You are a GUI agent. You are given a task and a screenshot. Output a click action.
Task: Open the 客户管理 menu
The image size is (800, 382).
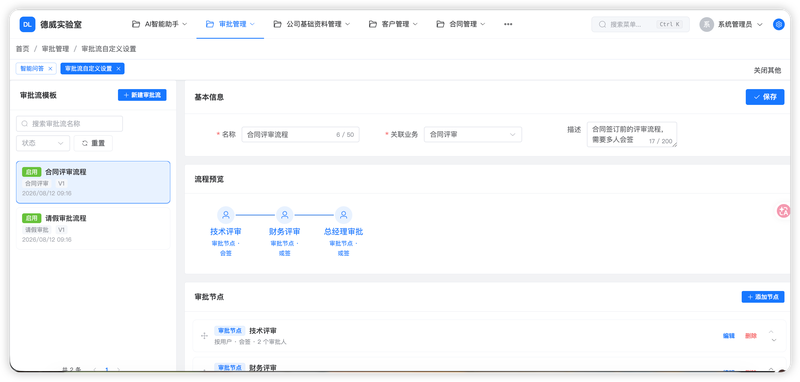[393, 24]
